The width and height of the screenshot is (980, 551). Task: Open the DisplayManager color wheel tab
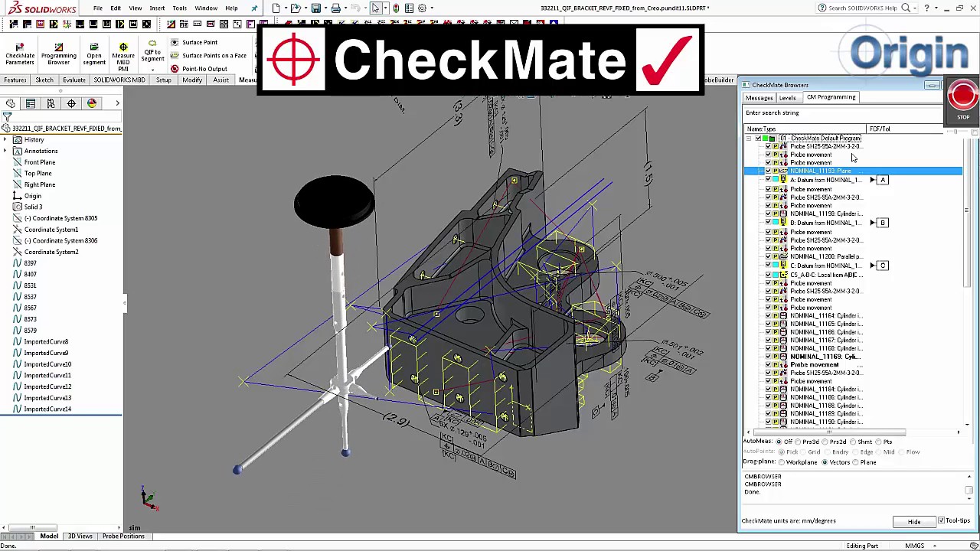(x=92, y=103)
